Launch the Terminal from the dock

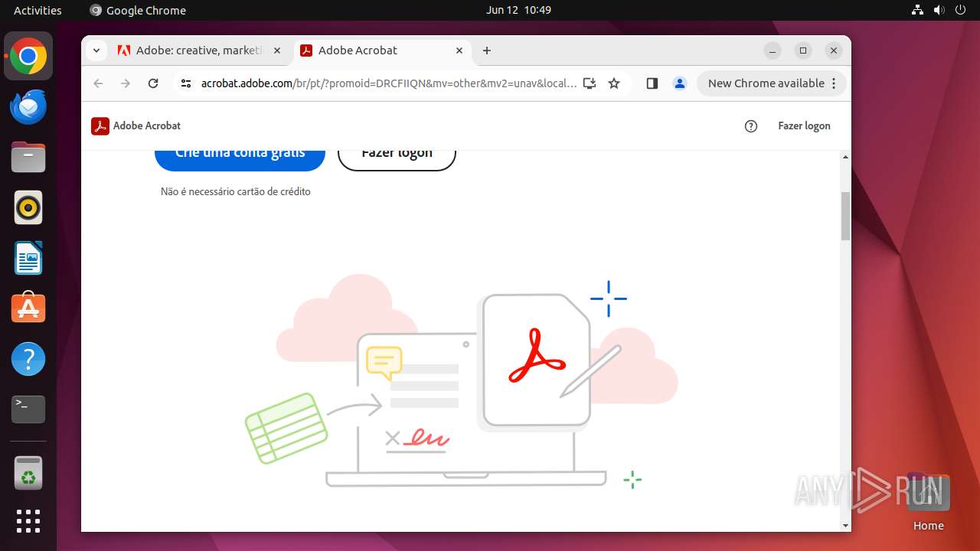[x=28, y=409]
